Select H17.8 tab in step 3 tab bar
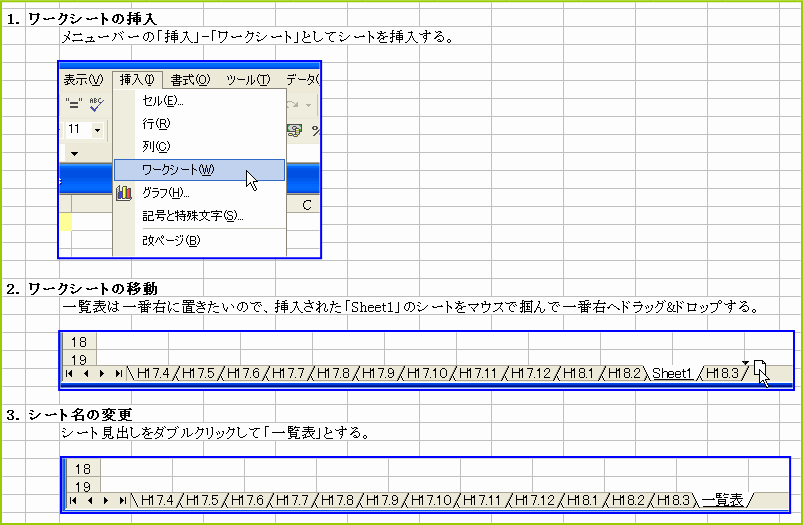The image size is (803, 525). (337, 499)
